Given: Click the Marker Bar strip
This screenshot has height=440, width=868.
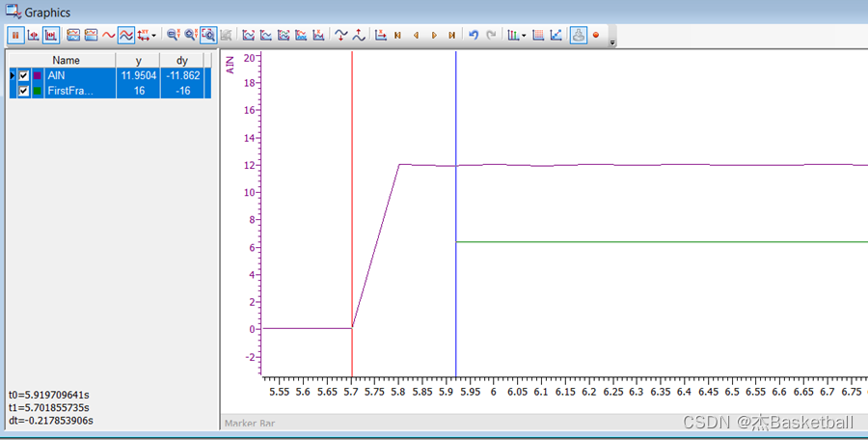Looking at the screenshot, I should point(544,423).
